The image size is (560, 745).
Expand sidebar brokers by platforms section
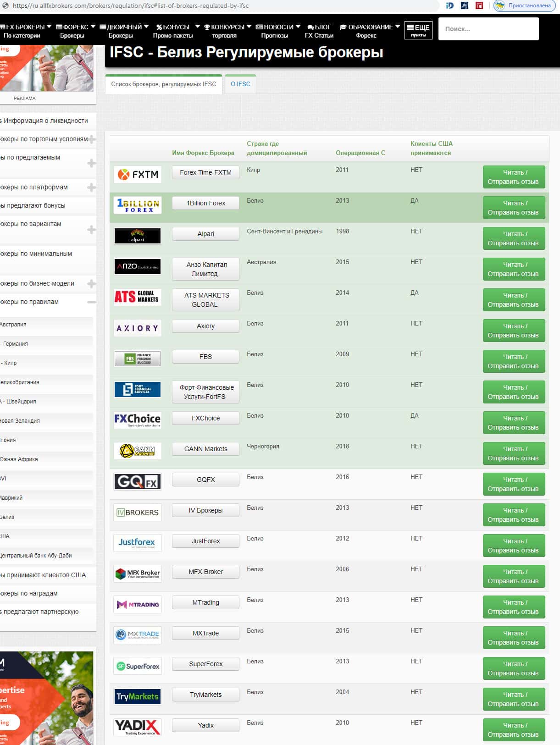91,187
